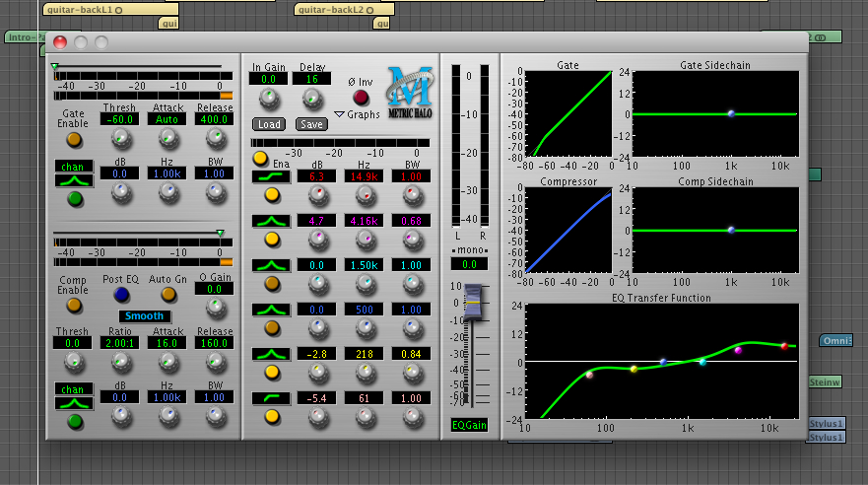Click the Save preset button
Screen dimensions: 868x485
tap(311, 124)
